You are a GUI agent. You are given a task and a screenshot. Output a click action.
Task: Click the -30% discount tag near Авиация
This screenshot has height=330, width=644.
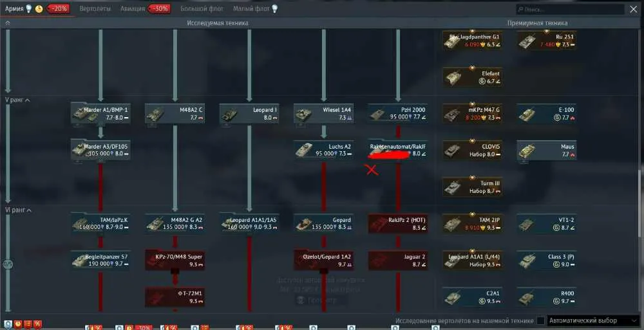[159, 8]
